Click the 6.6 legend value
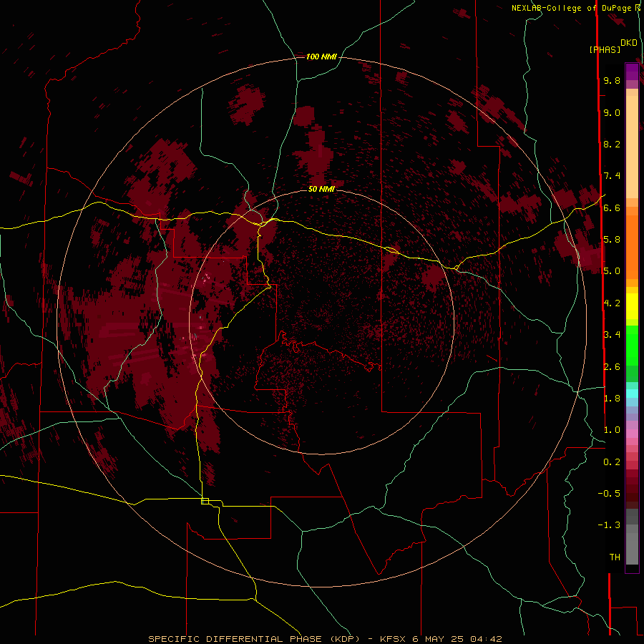Screen dimensions: 644x644 pos(612,208)
